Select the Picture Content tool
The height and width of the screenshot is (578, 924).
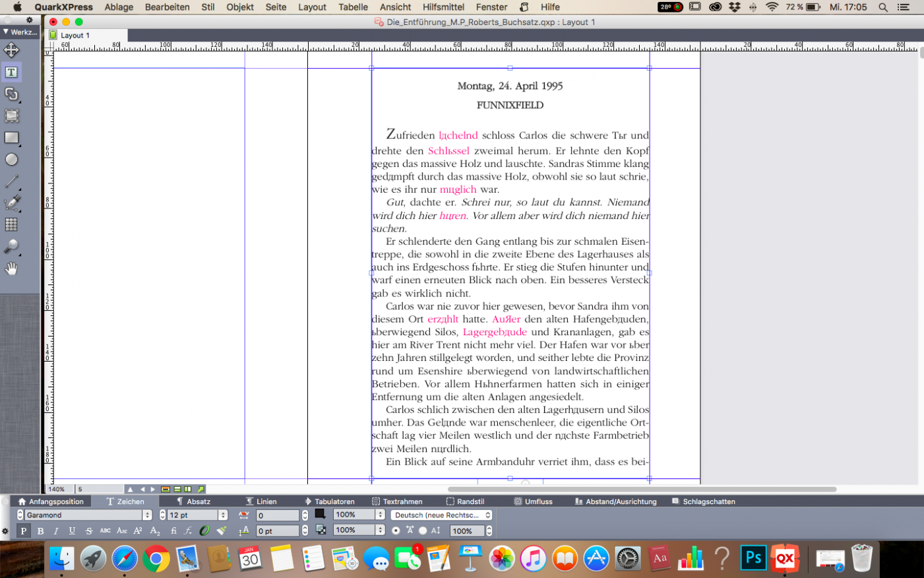11,116
